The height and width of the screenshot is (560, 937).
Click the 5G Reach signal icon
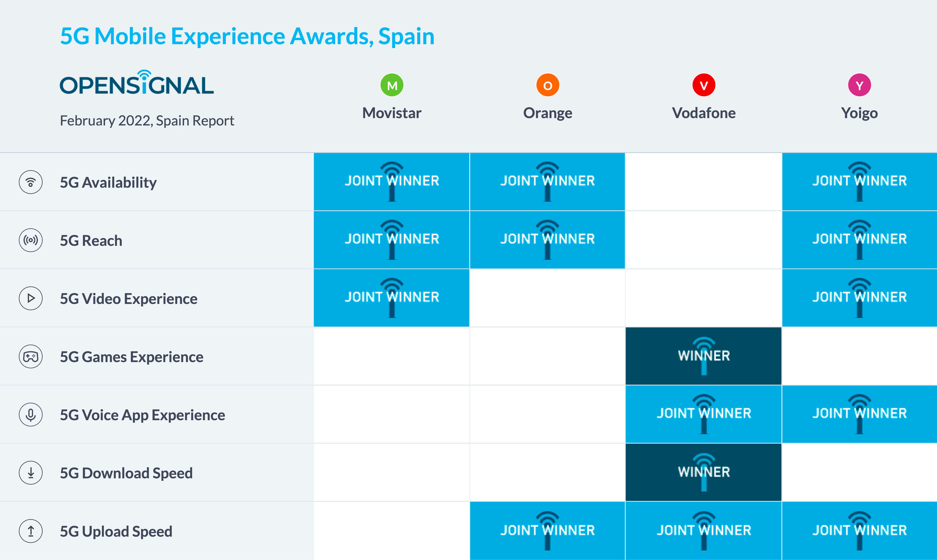[31, 240]
